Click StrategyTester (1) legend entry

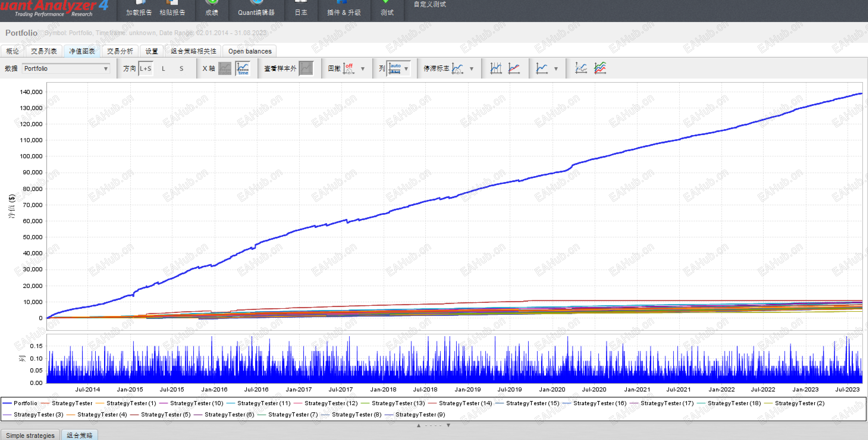(x=126, y=403)
